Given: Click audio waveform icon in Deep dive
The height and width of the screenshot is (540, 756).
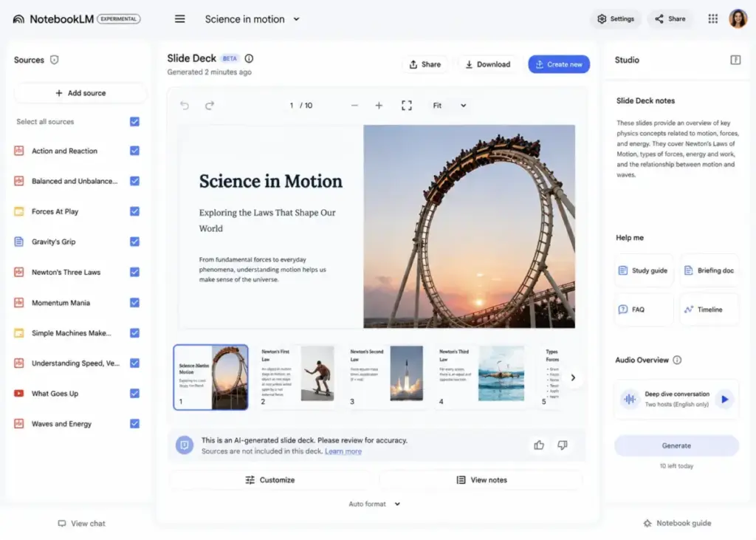Looking at the screenshot, I should click(x=630, y=399).
